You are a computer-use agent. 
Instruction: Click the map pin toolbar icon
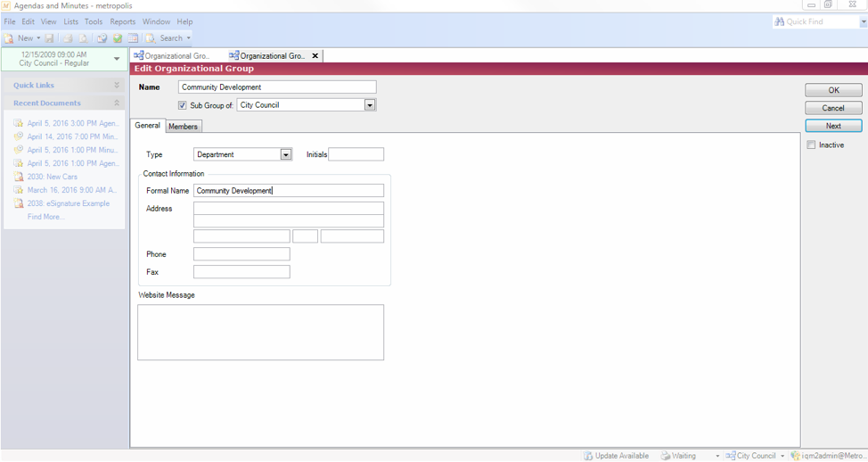(102, 38)
